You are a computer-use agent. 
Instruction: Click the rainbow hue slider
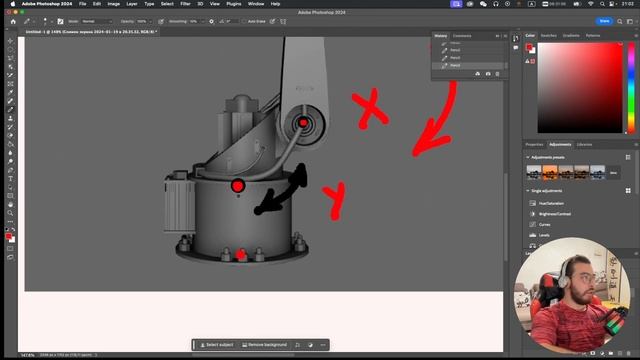[x=631, y=87]
